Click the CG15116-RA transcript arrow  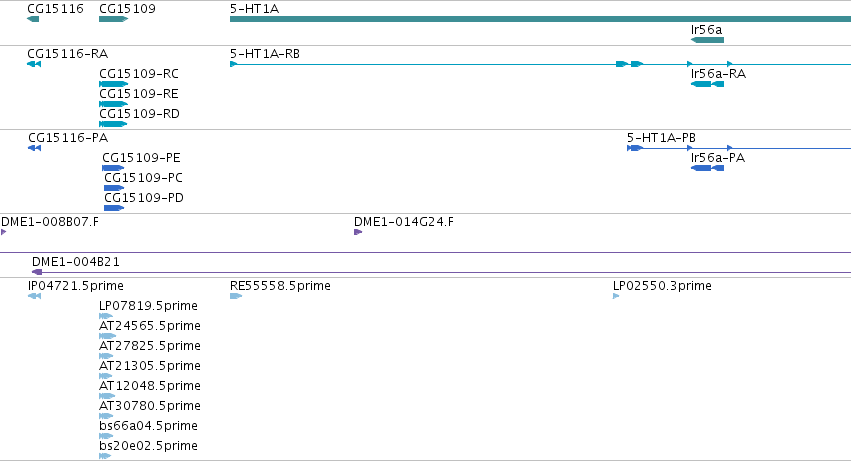click(x=34, y=64)
